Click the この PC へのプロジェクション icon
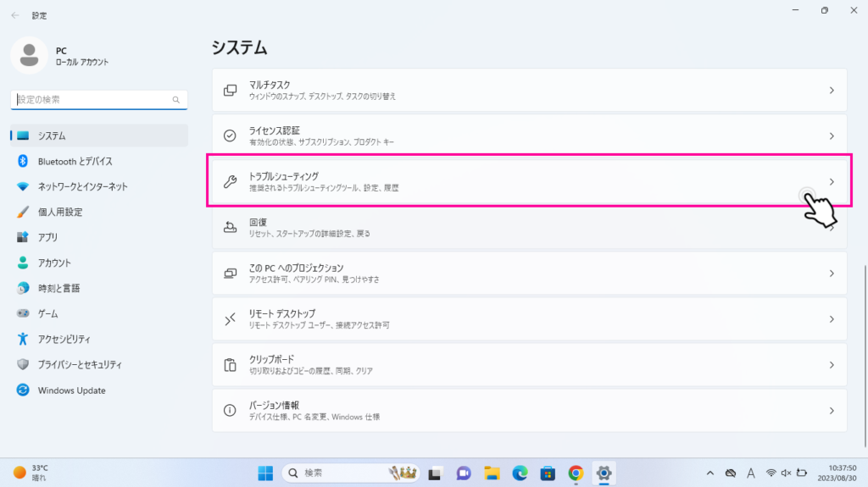This screenshot has width=868, height=487. [230, 274]
